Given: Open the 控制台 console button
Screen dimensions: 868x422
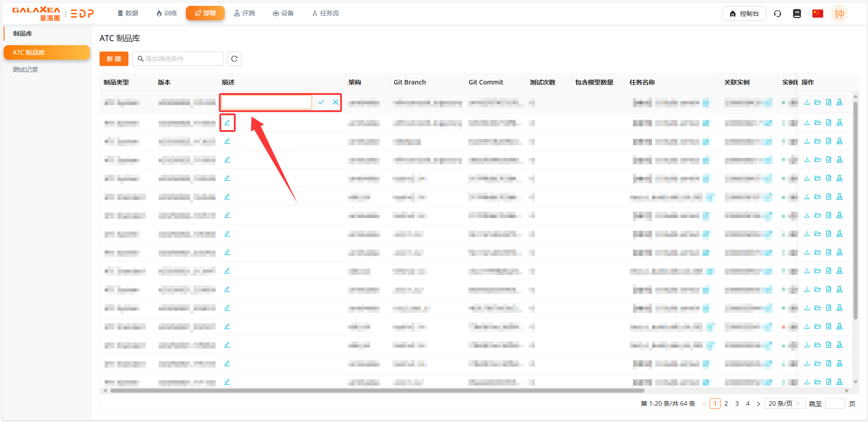Looking at the screenshot, I should 744,14.
